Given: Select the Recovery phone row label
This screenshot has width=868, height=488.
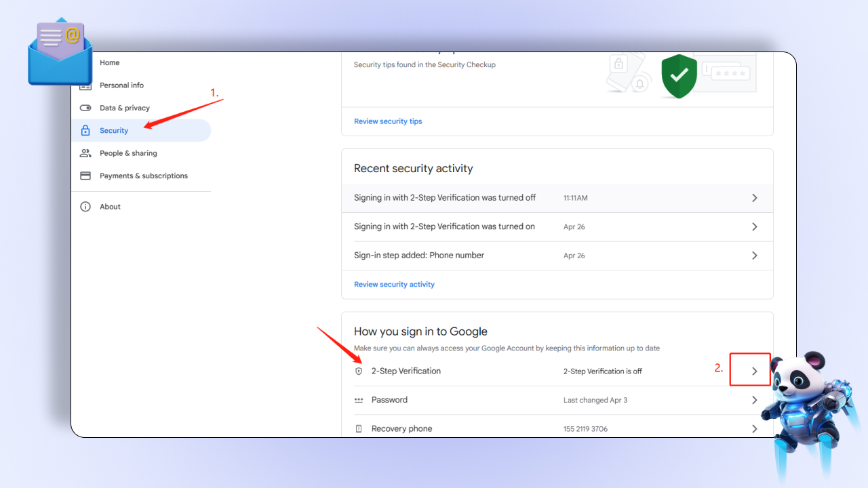Looking at the screenshot, I should coord(401,429).
